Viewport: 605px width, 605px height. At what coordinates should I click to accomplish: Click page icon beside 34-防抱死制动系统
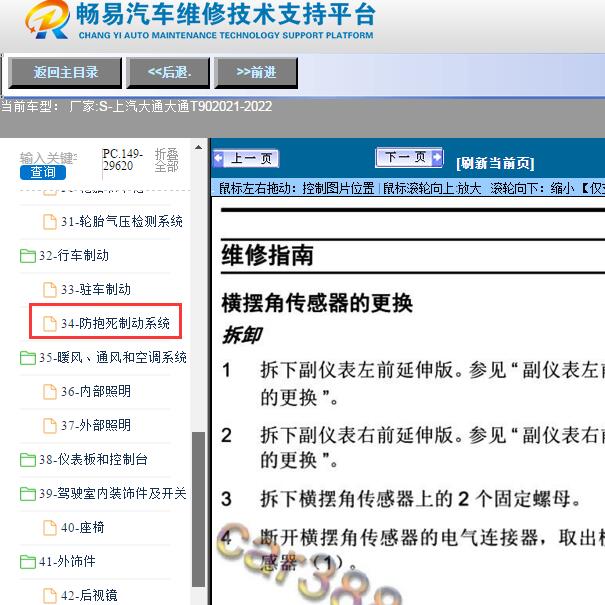tap(50, 324)
